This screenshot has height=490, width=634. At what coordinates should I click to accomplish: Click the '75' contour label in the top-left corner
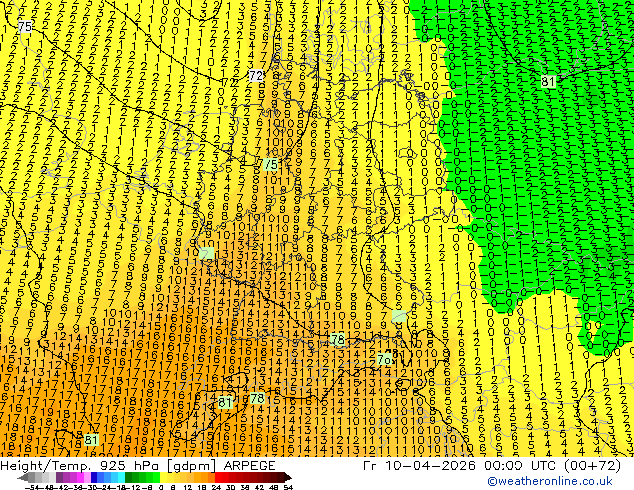[25, 27]
